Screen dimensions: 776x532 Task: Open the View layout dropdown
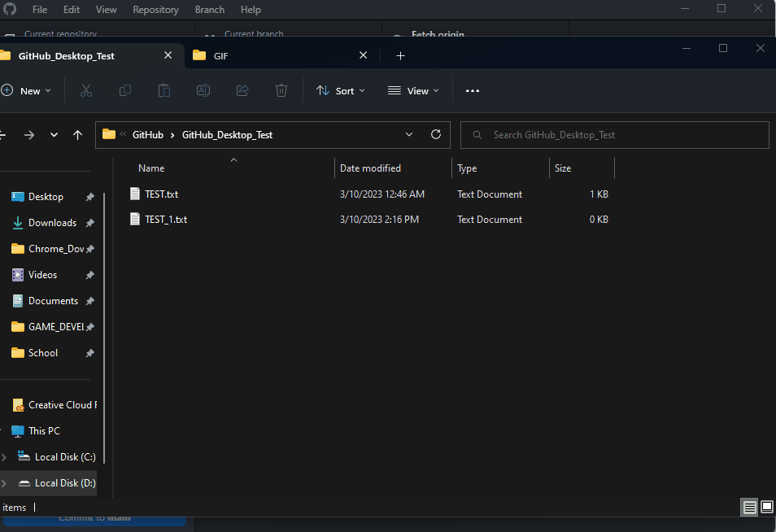(413, 90)
